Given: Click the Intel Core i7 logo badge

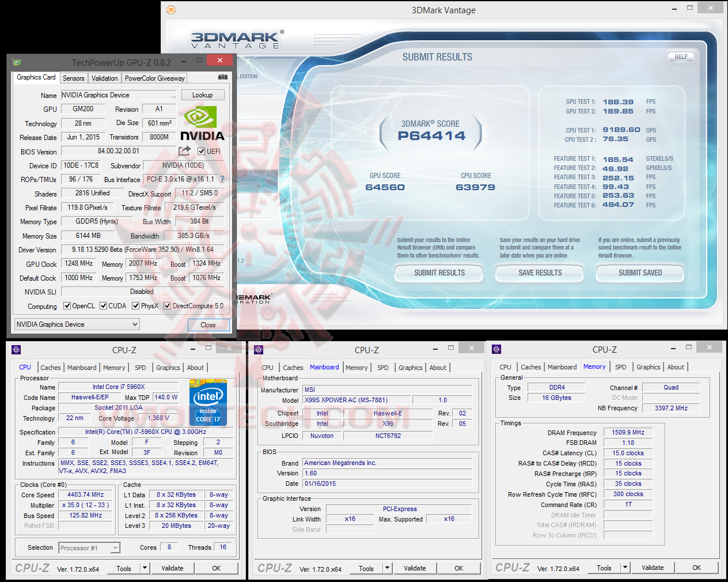Looking at the screenshot, I should pos(208,403).
